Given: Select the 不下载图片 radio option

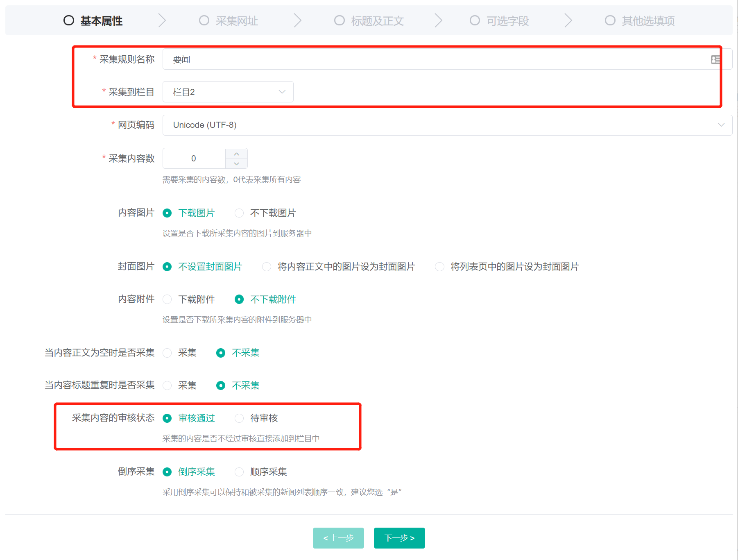Looking at the screenshot, I should pos(239,213).
